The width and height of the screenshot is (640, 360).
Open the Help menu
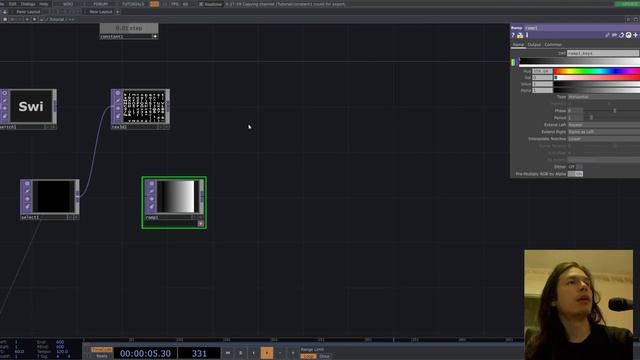coord(44,4)
